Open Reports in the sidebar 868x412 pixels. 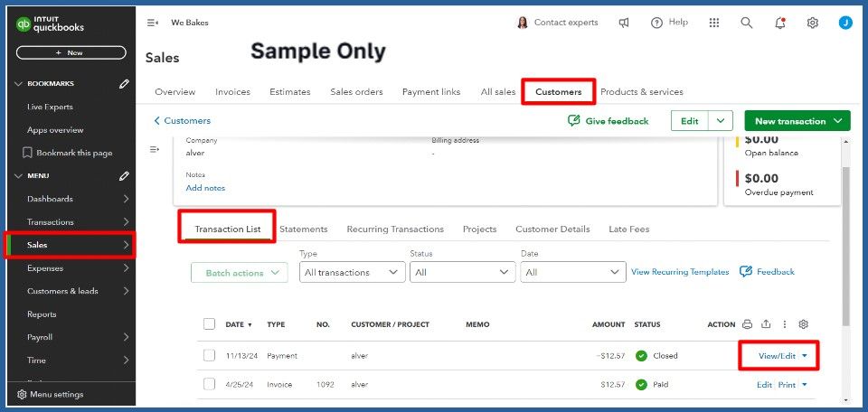(42, 314)
